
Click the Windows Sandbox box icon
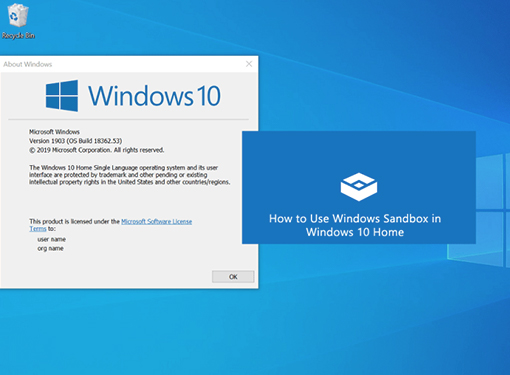[x=359, y=187]
